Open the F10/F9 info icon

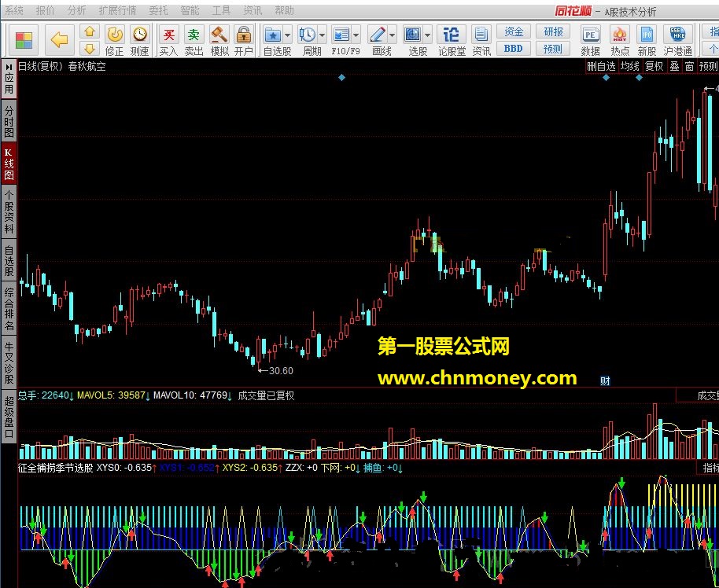pyautogui.click(x=341, y=35)
